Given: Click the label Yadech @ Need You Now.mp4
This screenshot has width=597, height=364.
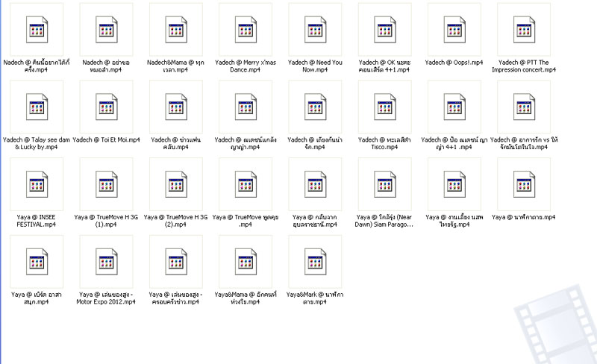Looking at the screenshot, I should 315,66.
